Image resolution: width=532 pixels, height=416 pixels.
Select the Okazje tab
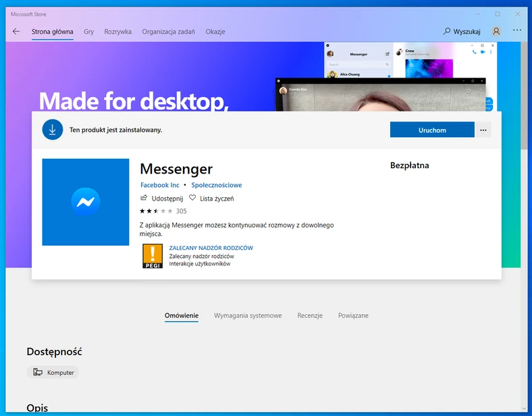[x=215, y=32]
